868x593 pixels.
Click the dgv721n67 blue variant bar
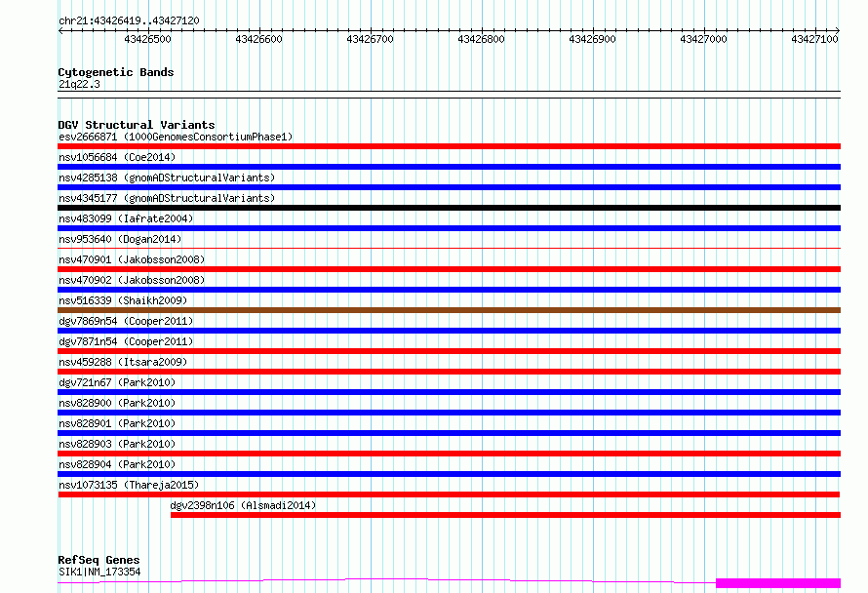(x=449, y=392)
